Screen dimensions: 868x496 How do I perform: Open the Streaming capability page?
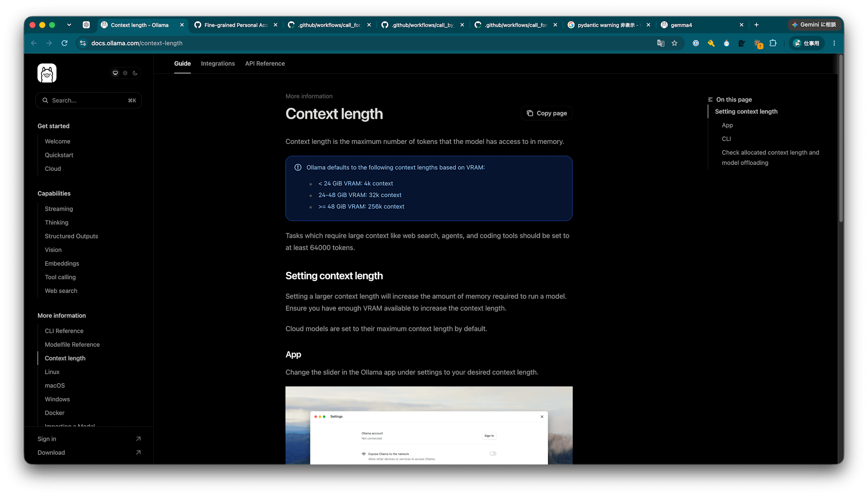tap(59, 209)
